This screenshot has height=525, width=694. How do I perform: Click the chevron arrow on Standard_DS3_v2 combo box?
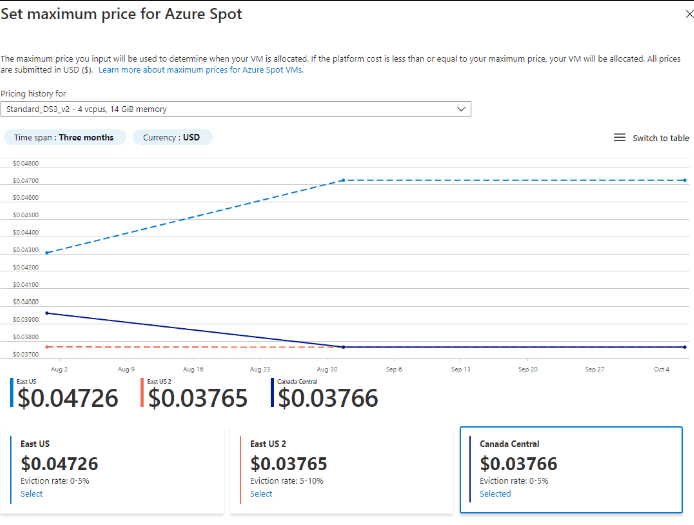(x=461, y=108)
